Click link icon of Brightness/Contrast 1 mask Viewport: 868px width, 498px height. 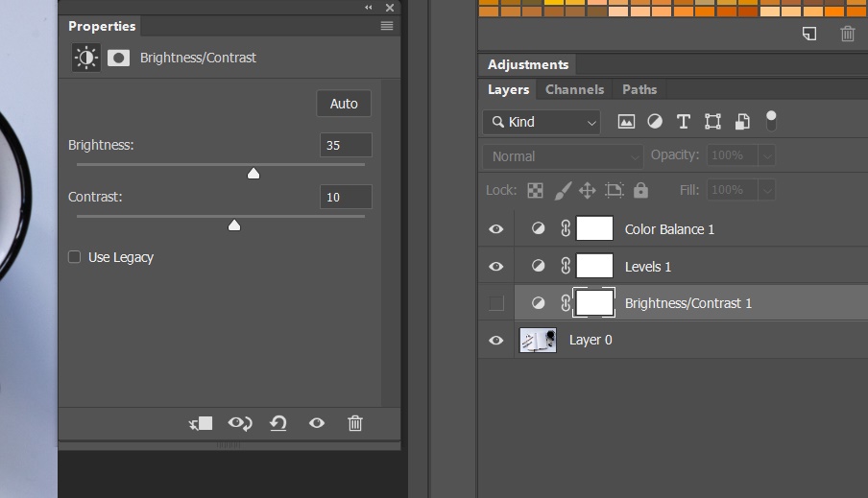[566, 303]
